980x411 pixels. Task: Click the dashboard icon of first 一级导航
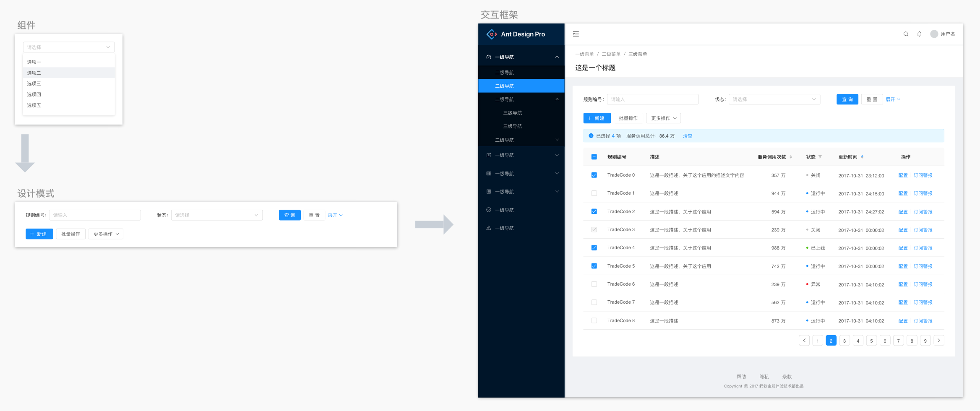(489, 57)
